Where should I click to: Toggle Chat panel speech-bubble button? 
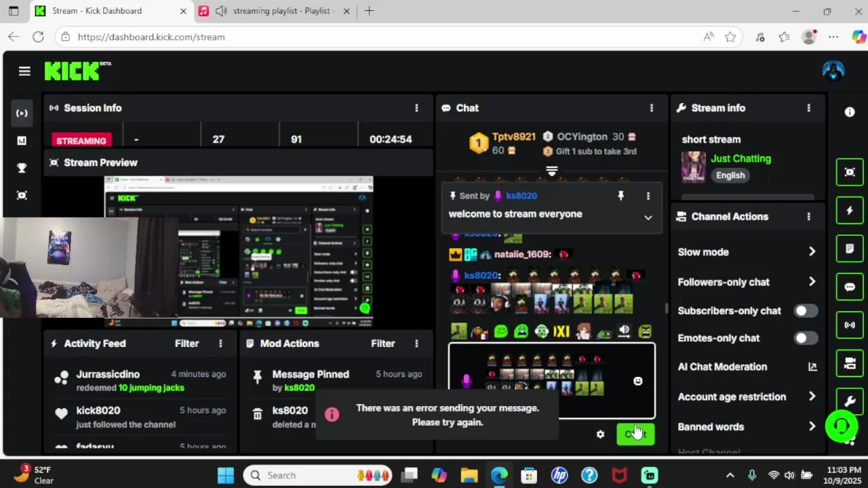click(850, 287)
